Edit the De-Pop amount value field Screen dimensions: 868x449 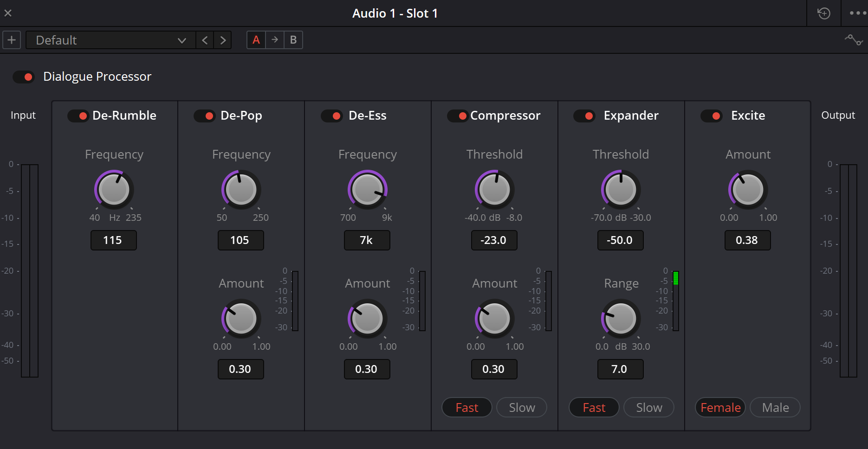241,369
